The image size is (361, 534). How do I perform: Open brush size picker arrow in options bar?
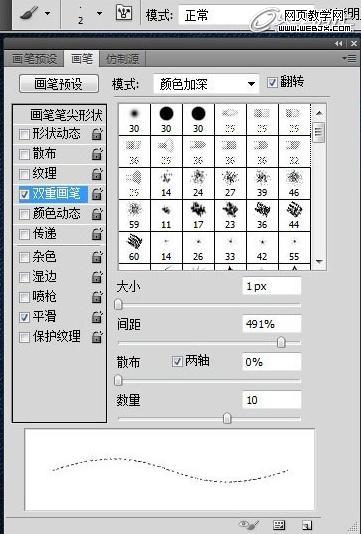[x=99, y=13]
